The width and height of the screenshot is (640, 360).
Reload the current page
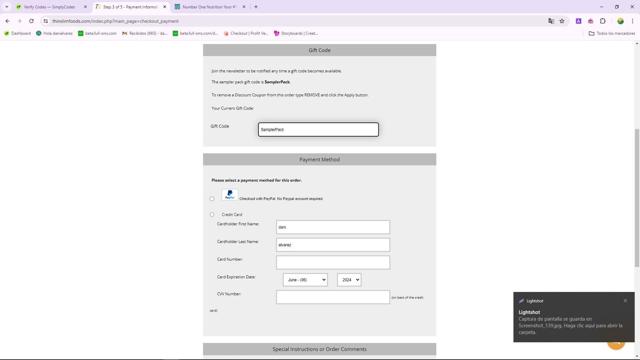[x=31, y=21]
